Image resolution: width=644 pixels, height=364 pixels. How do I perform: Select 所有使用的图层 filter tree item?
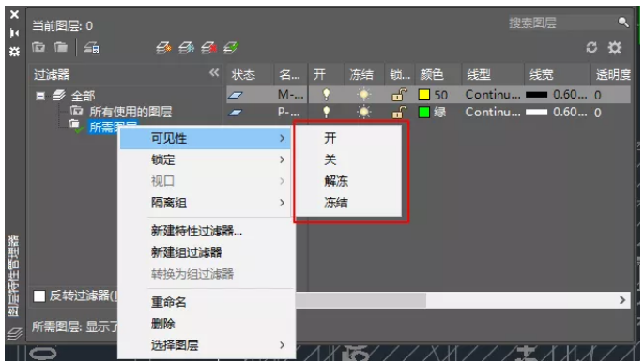pos(130,112)
